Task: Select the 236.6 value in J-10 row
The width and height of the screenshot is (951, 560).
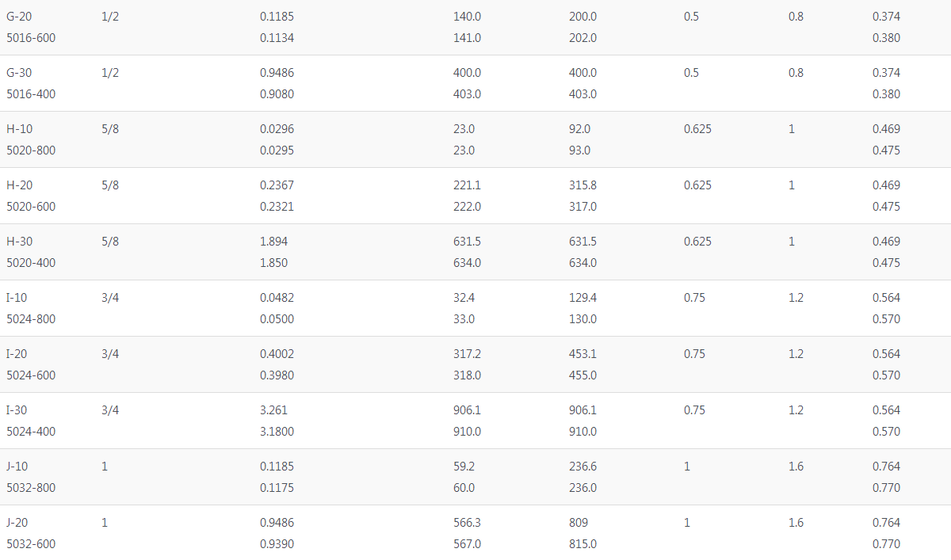Action: click(582, 467)
